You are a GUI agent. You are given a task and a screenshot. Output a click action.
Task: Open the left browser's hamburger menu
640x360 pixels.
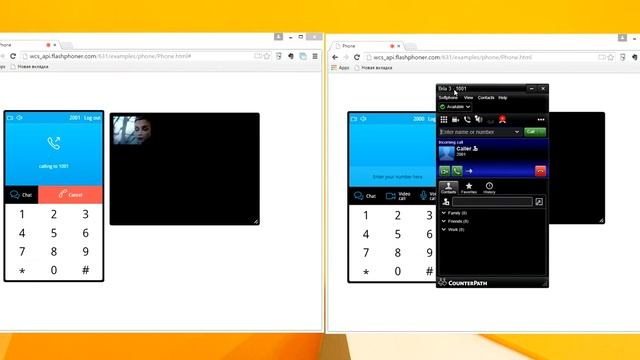tap(315, 56)
